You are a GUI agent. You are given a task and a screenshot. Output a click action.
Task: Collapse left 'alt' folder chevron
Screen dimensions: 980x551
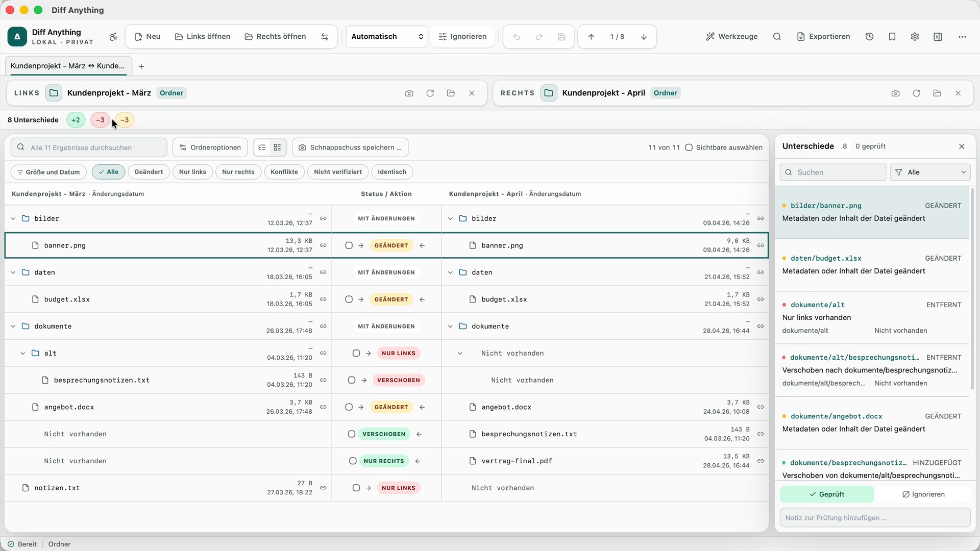[23, 353]
